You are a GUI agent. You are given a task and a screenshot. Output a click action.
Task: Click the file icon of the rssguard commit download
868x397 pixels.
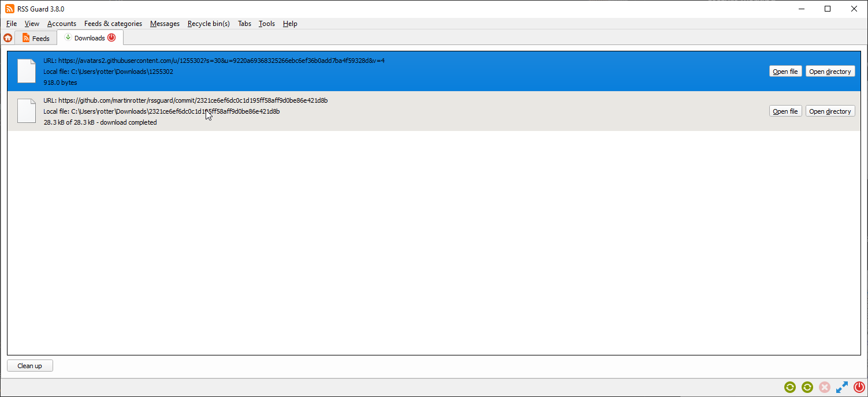(x=27, y=111)
